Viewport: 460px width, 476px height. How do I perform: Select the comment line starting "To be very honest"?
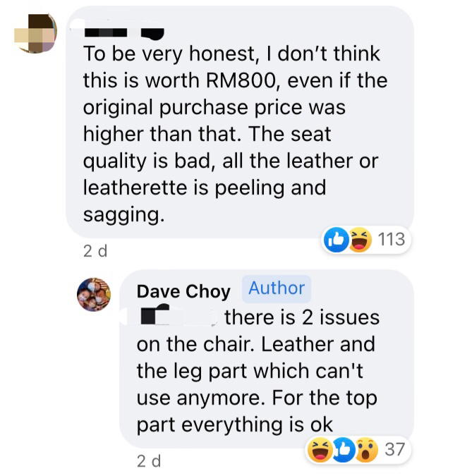point(231,54)
